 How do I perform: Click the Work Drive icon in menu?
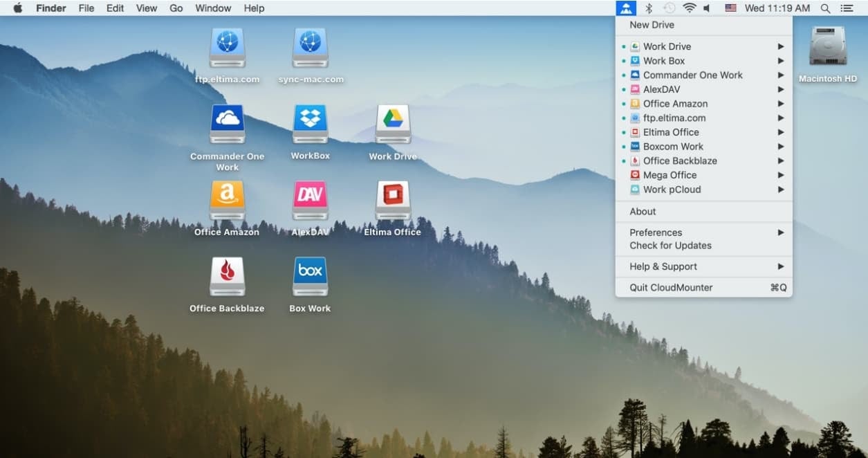[635, 46]
